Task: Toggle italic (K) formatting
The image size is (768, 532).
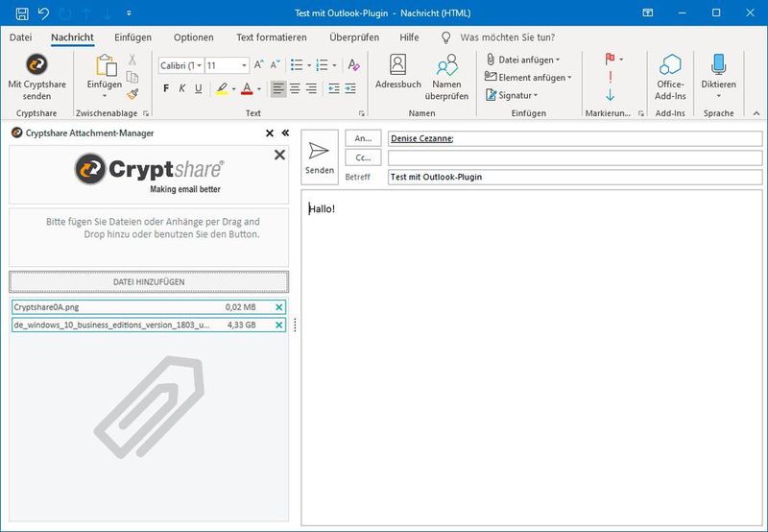Action: pyautogui.click(x=182, y=88)
